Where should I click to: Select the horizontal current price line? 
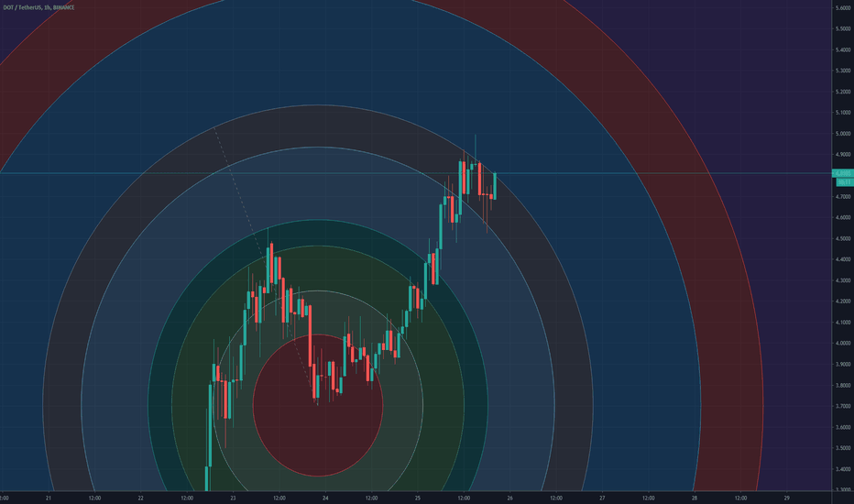(416, 173)
